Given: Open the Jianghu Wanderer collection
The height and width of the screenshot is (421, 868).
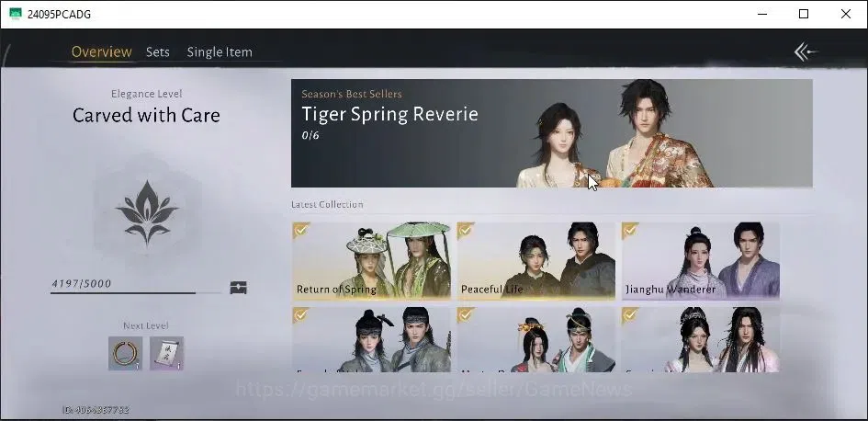Looking at the screenshot, I should tap(701, 261).
